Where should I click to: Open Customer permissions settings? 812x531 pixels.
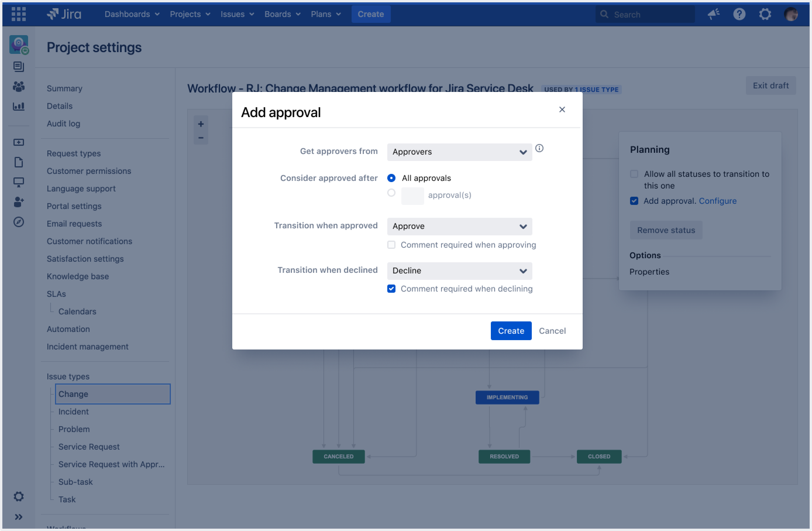pos(89,171)
